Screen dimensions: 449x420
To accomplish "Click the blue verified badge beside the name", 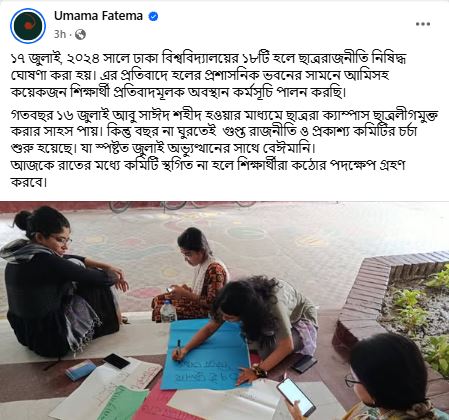I will click(x=153, y=16).
